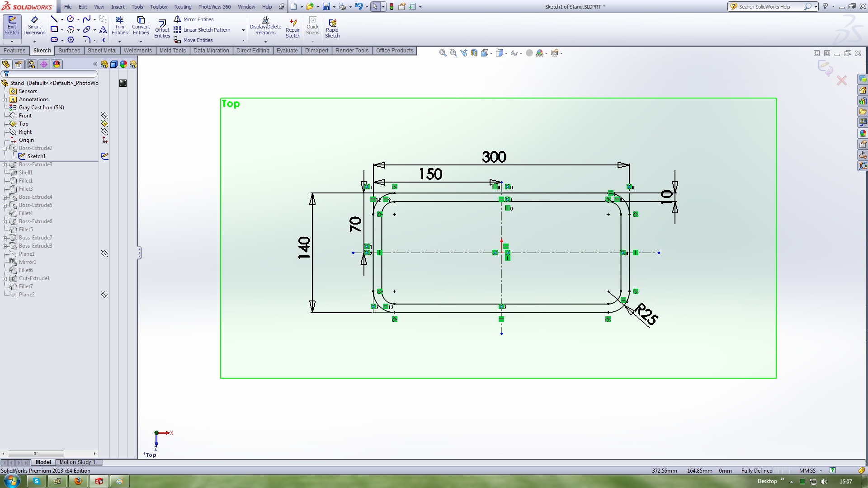
Task: Select the Spline sketch tool
Action: pyautogui.click(x=87, y=19)
